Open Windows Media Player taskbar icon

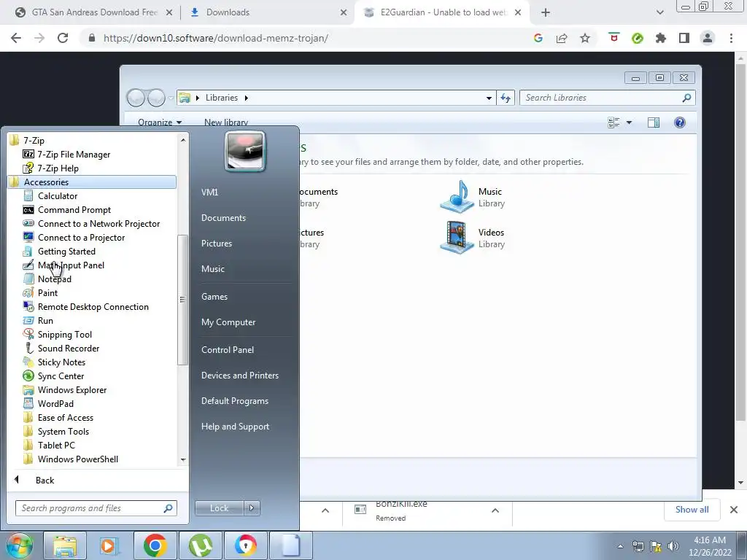pyautogui.click(x=109, y=545)
